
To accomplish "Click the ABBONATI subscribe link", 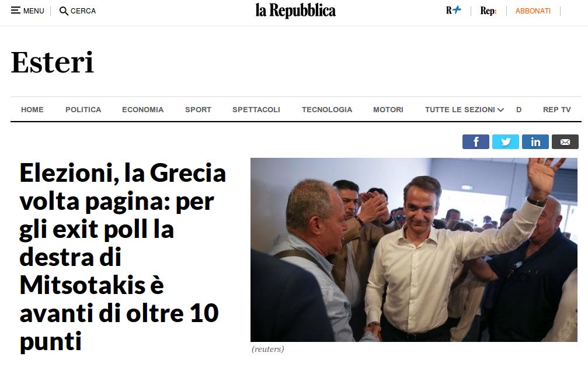I will pos(533,11).
